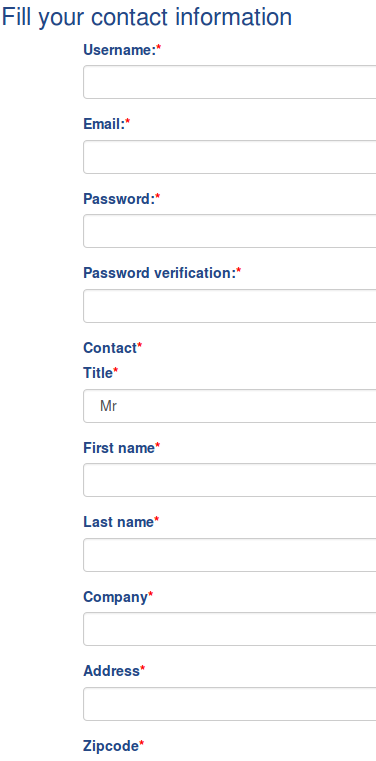Focus the Last name text box
The image size is (376, 761).
pos(229,555)
